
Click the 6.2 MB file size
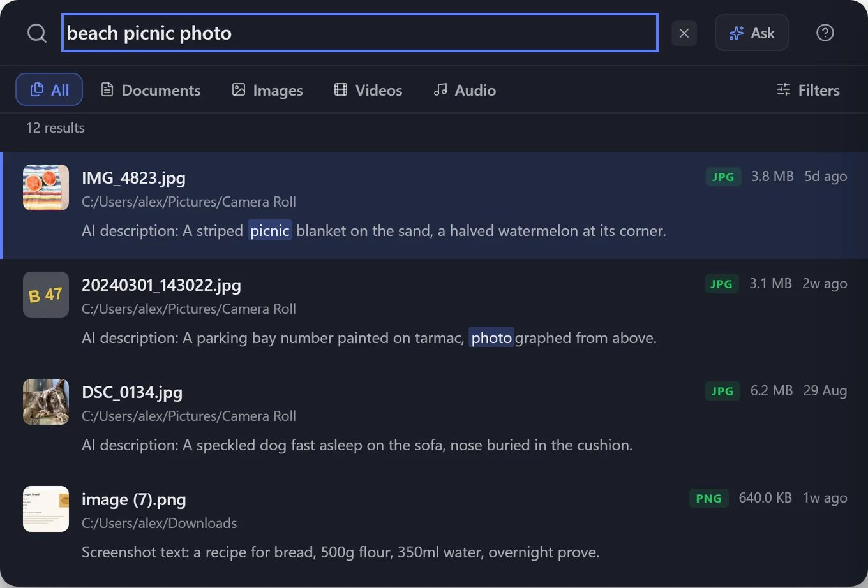pyautogui.click(x=772, y=390)
